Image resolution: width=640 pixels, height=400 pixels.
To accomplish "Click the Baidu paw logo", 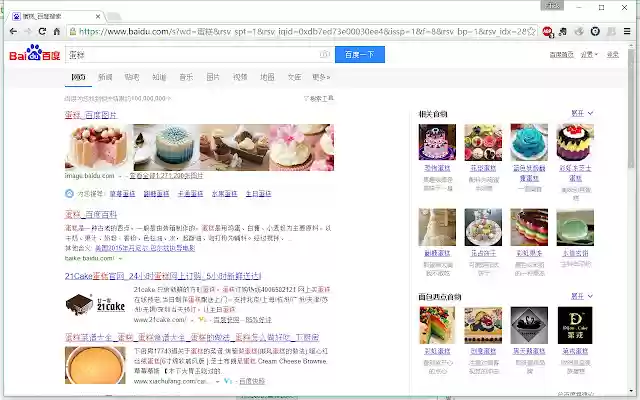I will click(x=34, y=53).
